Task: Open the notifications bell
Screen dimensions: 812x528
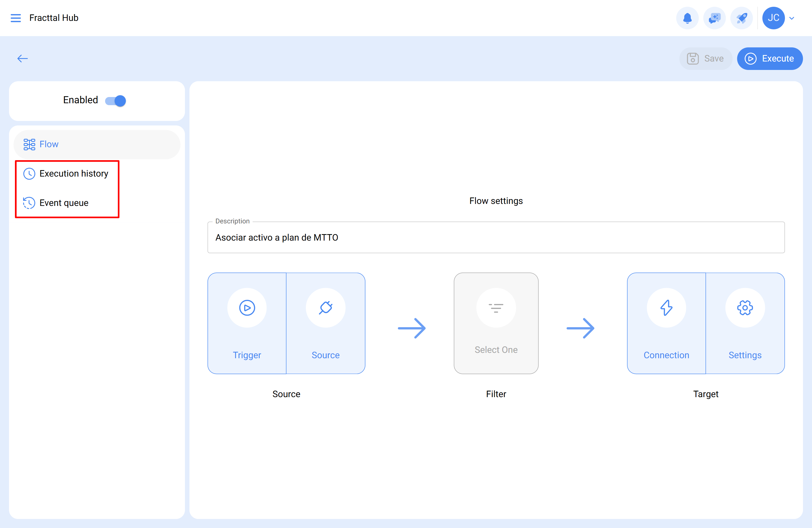Action: point(687,18)
